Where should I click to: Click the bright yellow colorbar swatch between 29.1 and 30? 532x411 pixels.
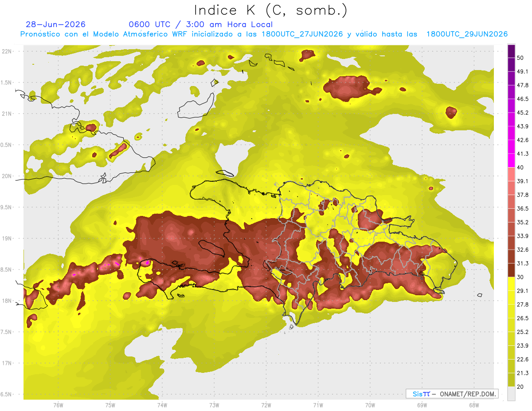tap(511, 284)
